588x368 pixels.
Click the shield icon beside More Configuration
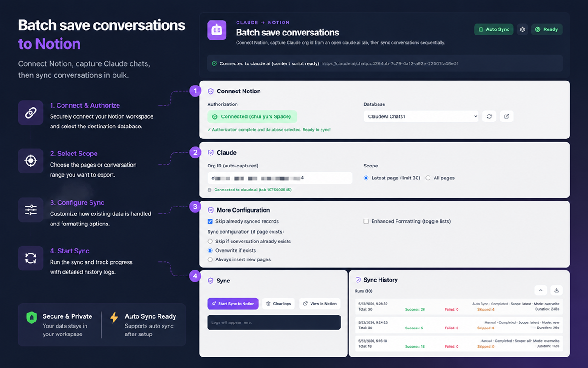point(211,210)
